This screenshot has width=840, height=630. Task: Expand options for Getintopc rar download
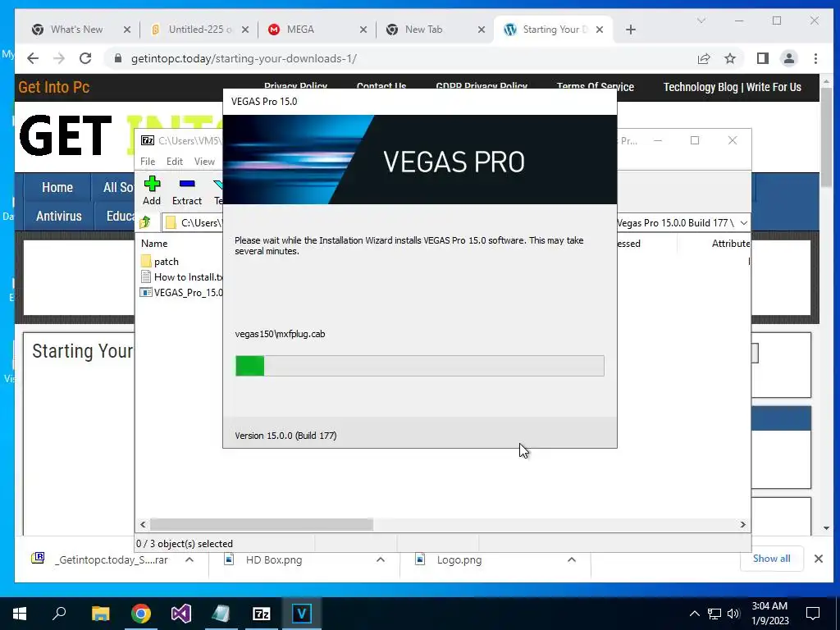pos(189,559)
